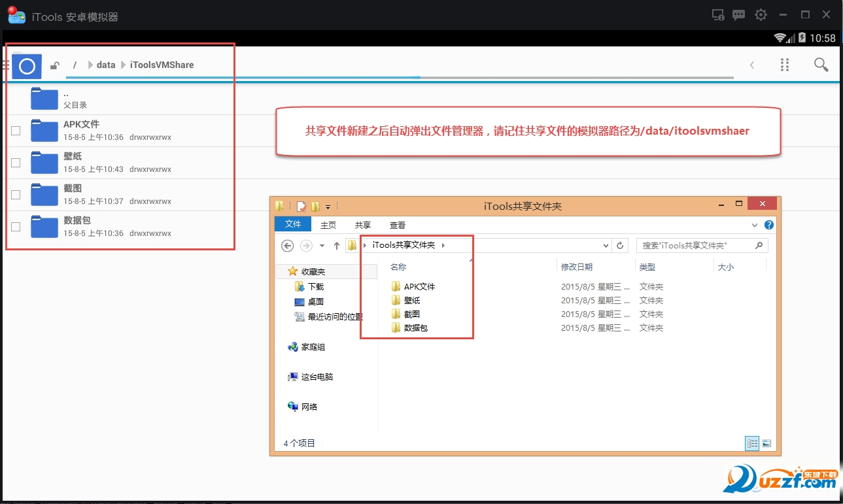Screen dimensions: 843x504
Task: Expand the Explorer recent locations dropdown
Action: coord(322,246)
